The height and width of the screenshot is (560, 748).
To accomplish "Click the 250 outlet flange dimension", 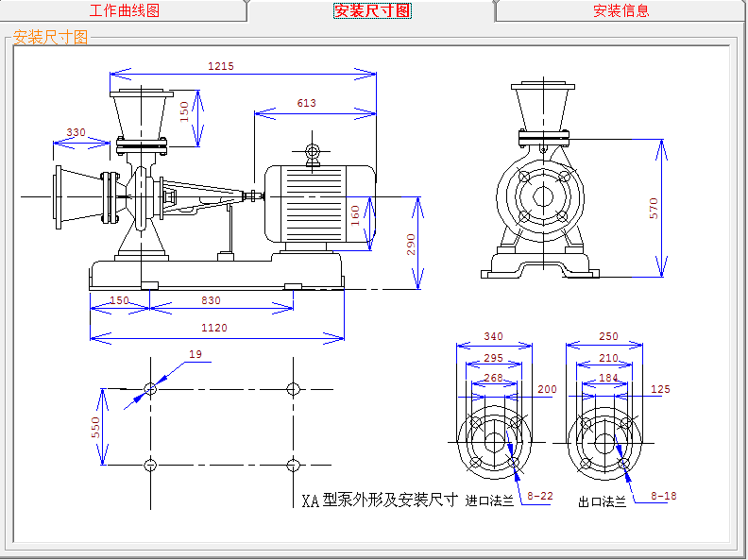I will (609, 336).
